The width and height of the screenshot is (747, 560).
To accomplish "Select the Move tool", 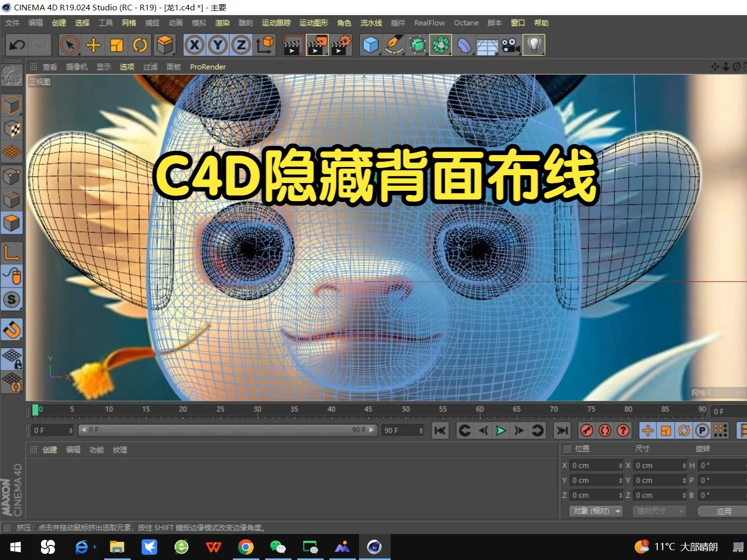I will [x=93, y=45].
